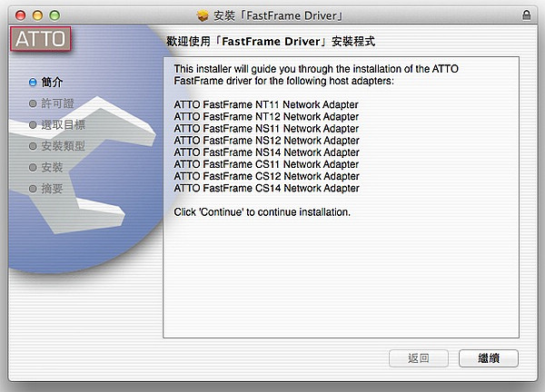545x392 pixels.
Task: Continue the installation with 繼續 button
Action: pyautogui.click(x=489, y=358)
